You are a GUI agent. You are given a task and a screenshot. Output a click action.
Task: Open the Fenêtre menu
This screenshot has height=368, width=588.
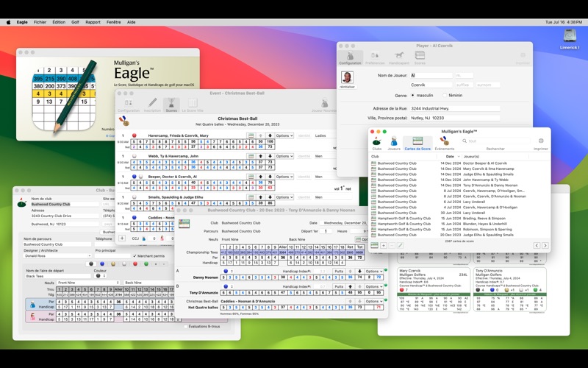point(114,22)
